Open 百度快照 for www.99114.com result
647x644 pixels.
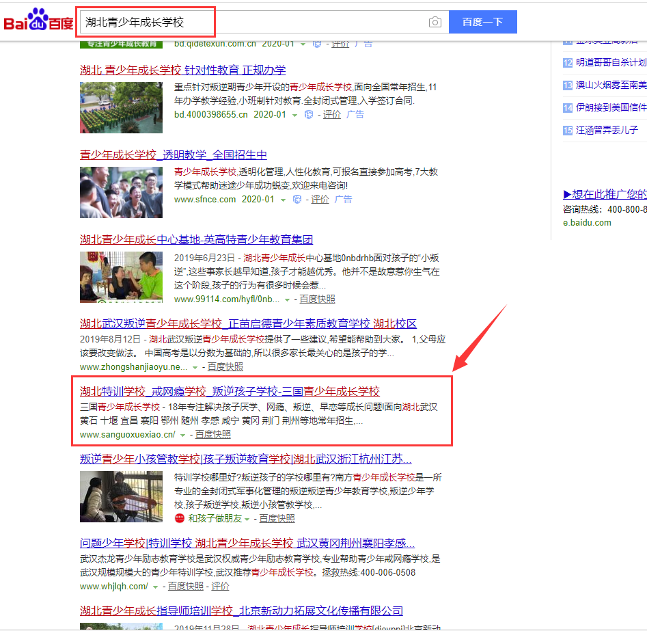[317, 299]
